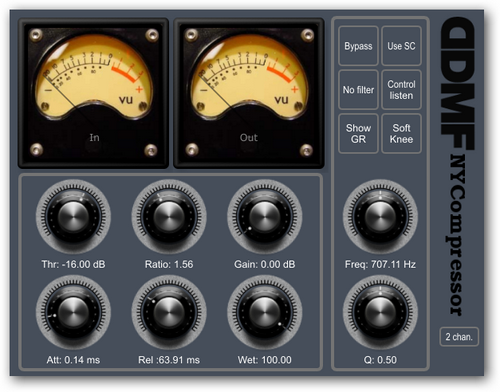Enable Control listen

401,90
